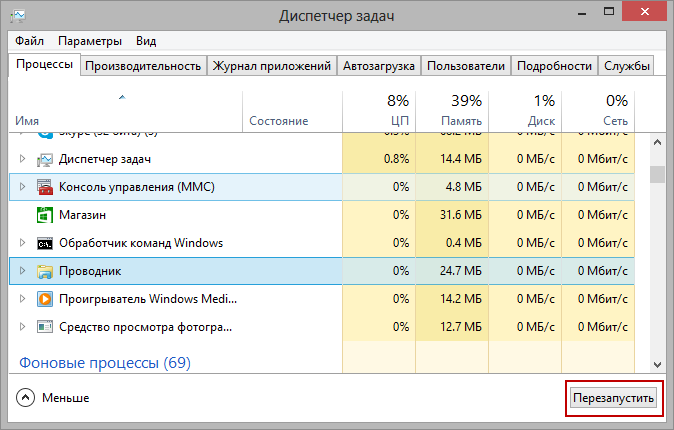The image size is (674, 430).
Task: Open the Вид menu
Action: click(146, 41)
